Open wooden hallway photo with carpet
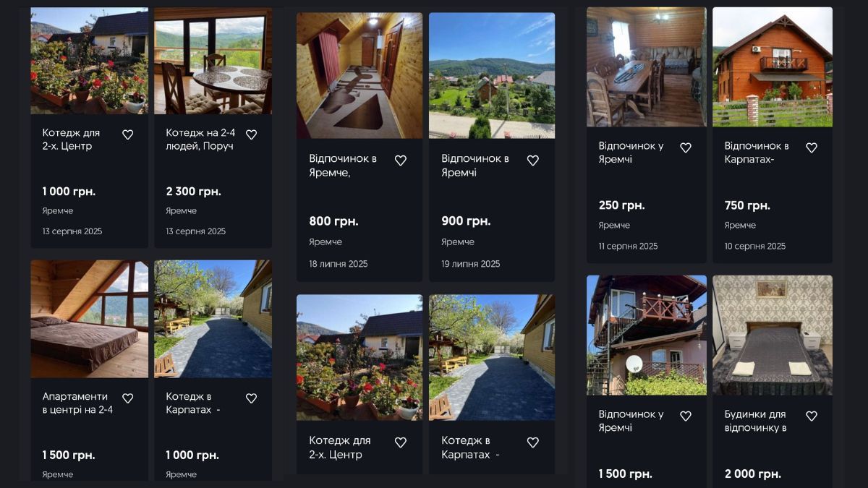This screenshot has height=488, width=868. pos(359,75)
